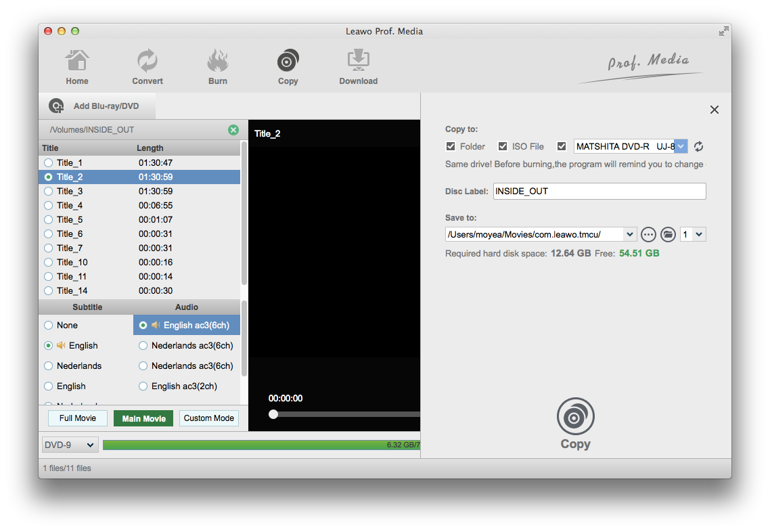770x532 pixels.
Task: Click the Add Blu-ray/DVD disc icon
Action: 56,106
